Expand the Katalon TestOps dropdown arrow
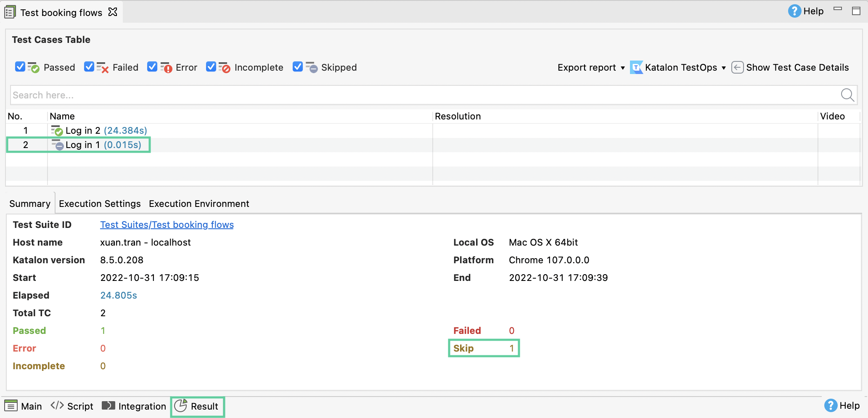Image resolution: width=868 pixels, height=418 pixels. coord(724,68)
